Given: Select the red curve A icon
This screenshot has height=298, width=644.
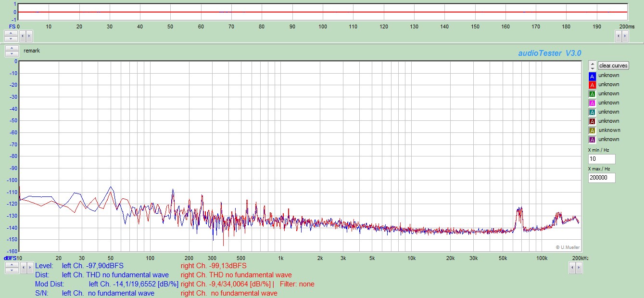Looking at the screenshot, I should [x=592, y=85].
